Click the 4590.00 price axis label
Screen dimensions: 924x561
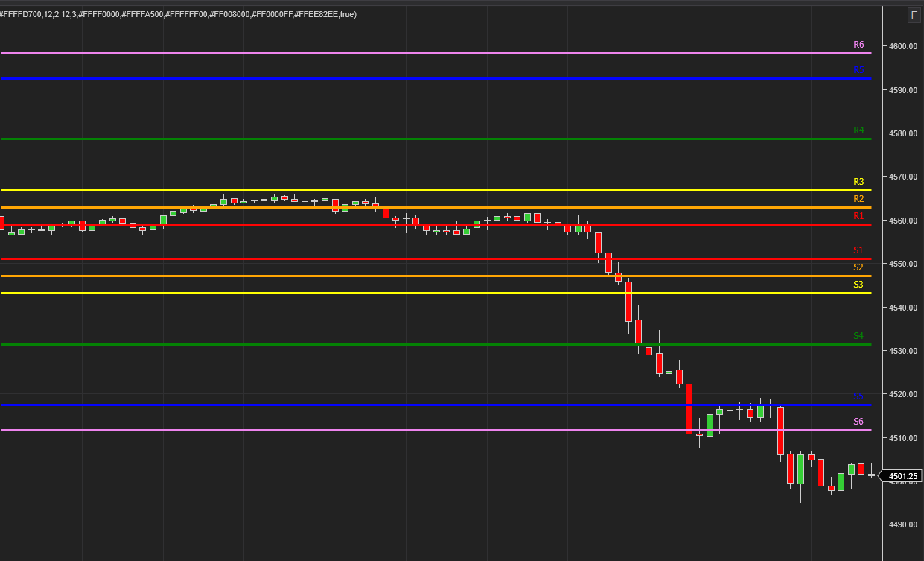point(902,90)
